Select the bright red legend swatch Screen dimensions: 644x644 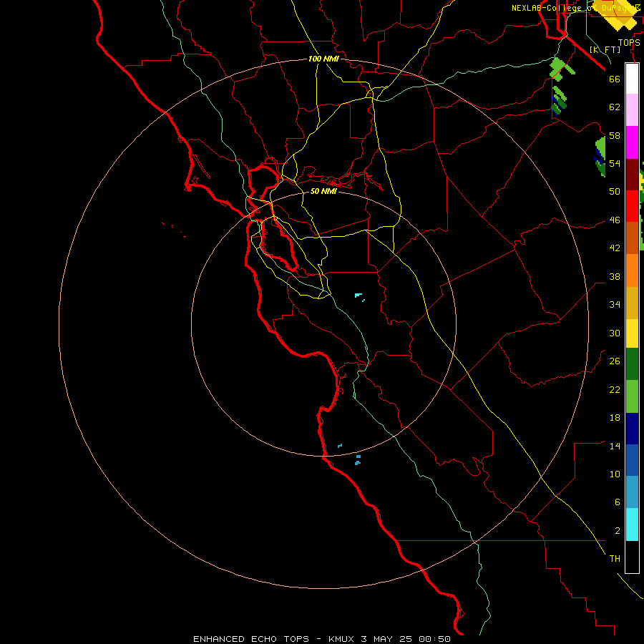tap(632, 206)
